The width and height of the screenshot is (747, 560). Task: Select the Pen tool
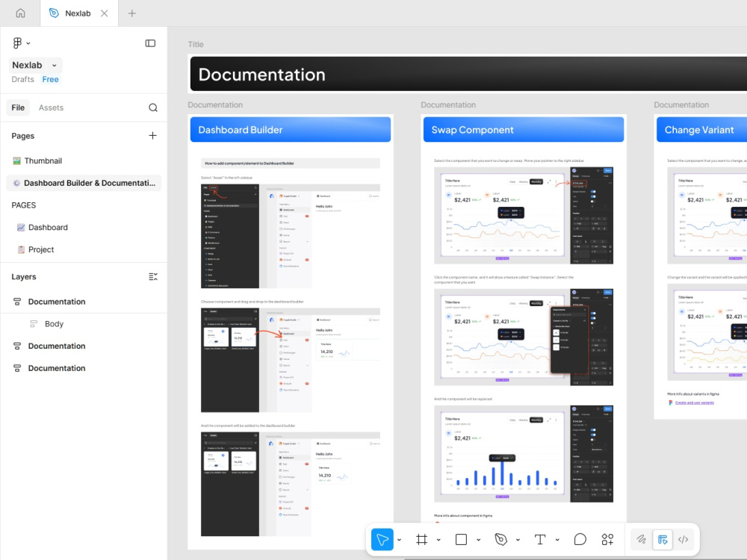click(500, 540)
